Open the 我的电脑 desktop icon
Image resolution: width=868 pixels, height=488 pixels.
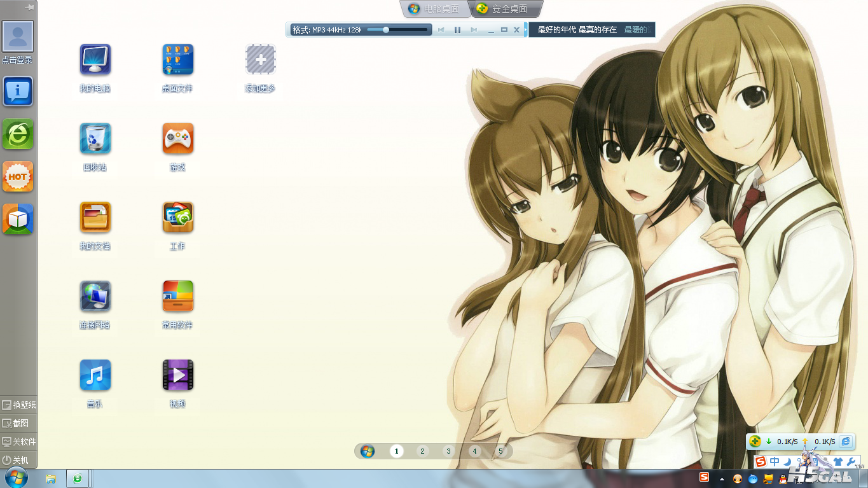pos(95,60)
